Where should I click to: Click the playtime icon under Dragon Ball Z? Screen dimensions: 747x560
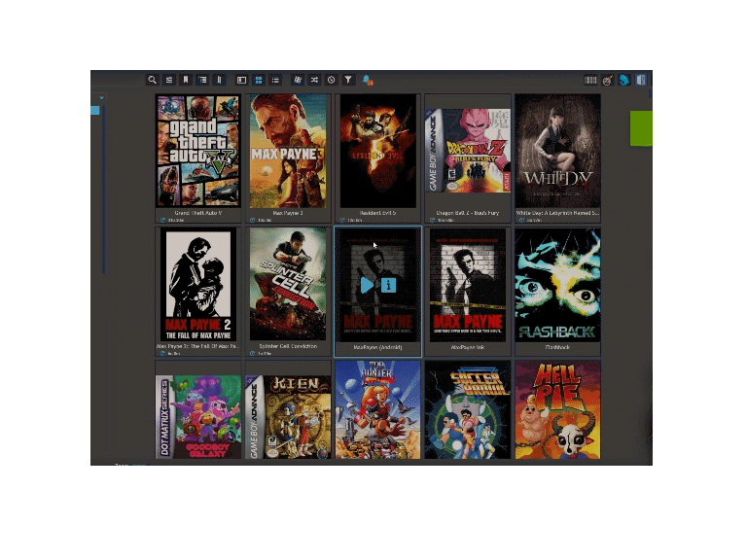click(432, 220)
